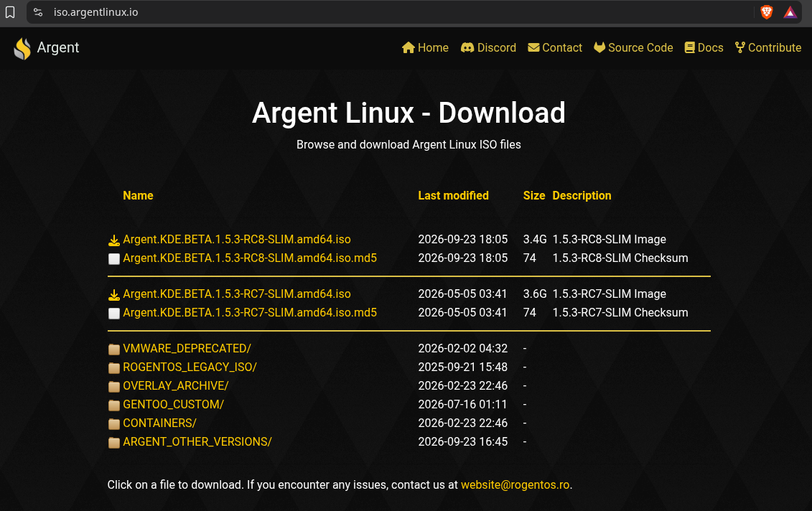812x511 pixels.
Task: Open the OVERLAY_ARCHIVE/ folder link
Action: (176, 385)
